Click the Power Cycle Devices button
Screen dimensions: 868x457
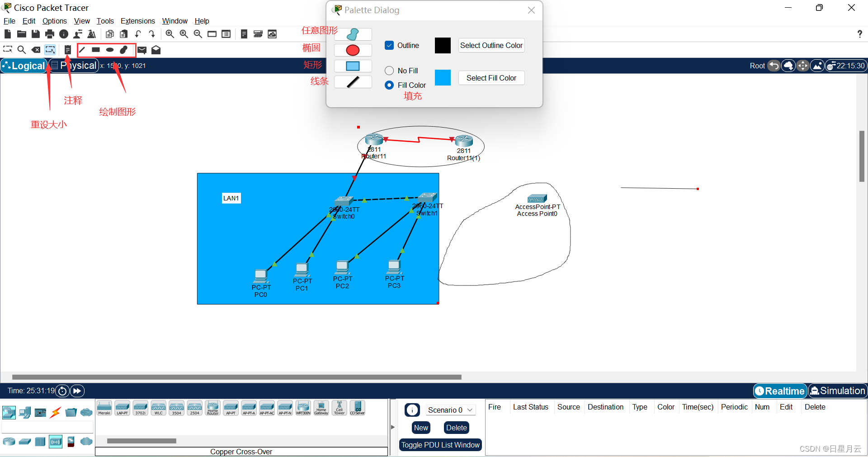coord(63,391)
